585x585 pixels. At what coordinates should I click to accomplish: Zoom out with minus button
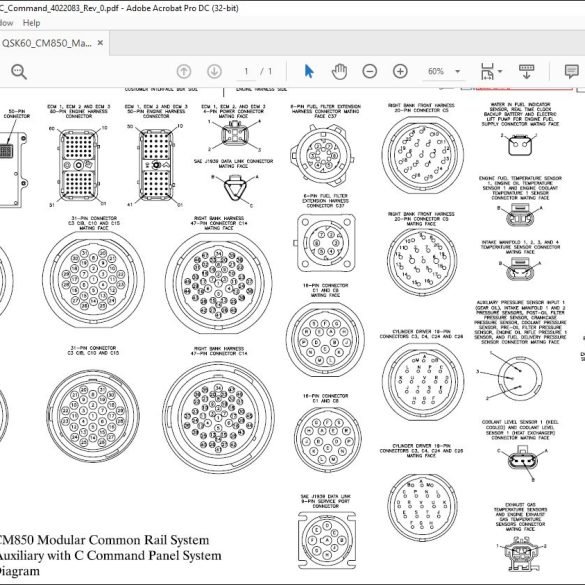pyautogui.click(x=369, y=71)
